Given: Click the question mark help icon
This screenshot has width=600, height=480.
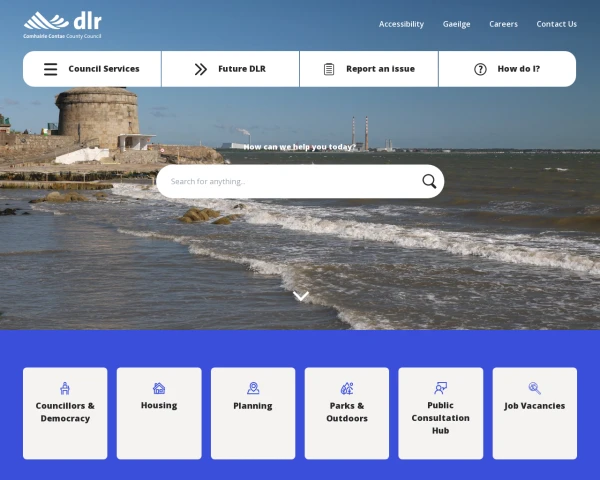Looking at the screenshot, I should (x=480, y=69).
